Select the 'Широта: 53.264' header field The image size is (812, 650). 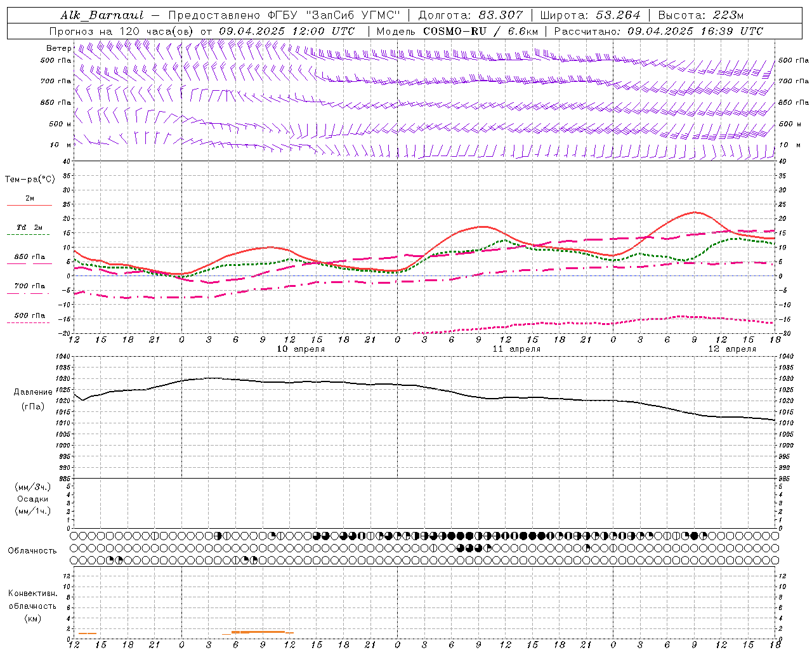click(591, 15)
